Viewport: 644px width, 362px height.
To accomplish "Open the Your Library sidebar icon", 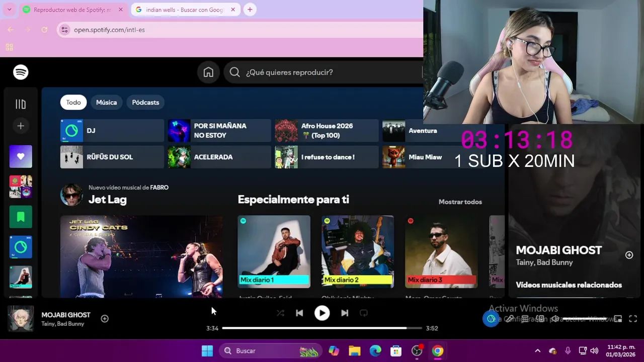I will 21,104.
